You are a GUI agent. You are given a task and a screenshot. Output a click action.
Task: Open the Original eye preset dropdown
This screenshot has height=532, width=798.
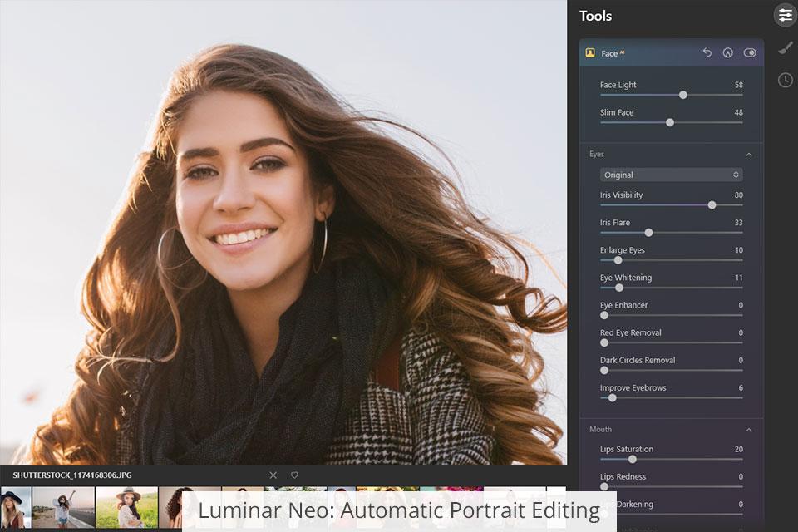[x=672, y=175]
